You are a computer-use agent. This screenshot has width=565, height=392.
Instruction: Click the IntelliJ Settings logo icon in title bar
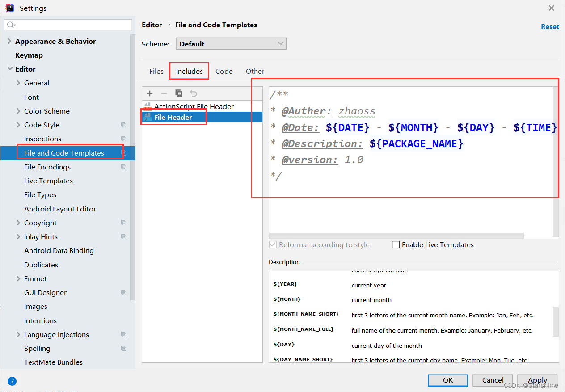pos(9,7)
